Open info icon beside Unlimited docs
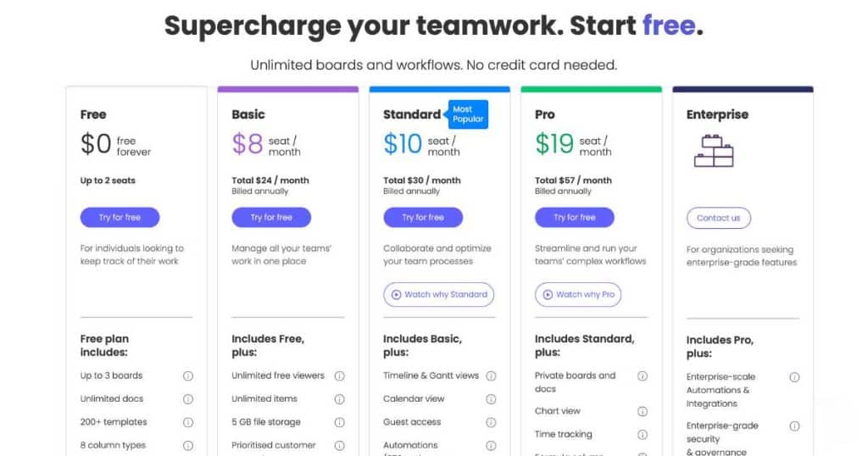Viewport: 868px width, 456px height. click(188, 399)
